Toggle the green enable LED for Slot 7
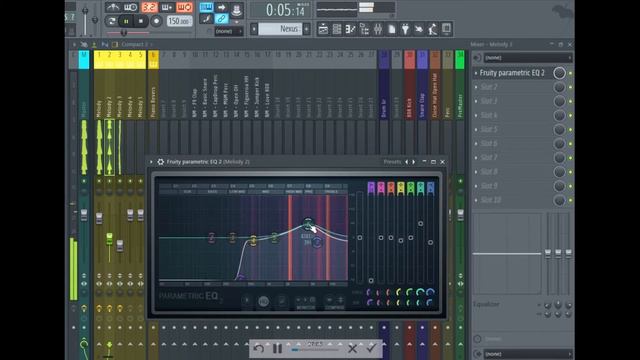The height and width of the screenshot is (360, 640). tap(570, 158)
